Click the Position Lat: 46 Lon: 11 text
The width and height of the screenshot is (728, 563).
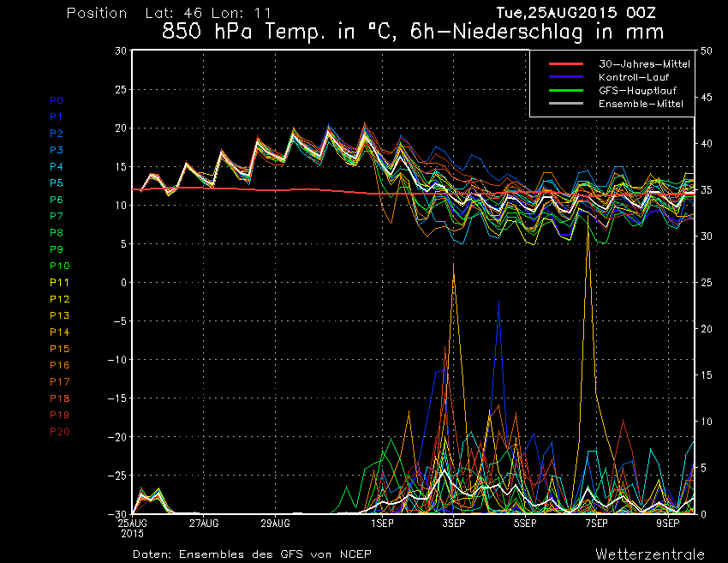[169, 14]
